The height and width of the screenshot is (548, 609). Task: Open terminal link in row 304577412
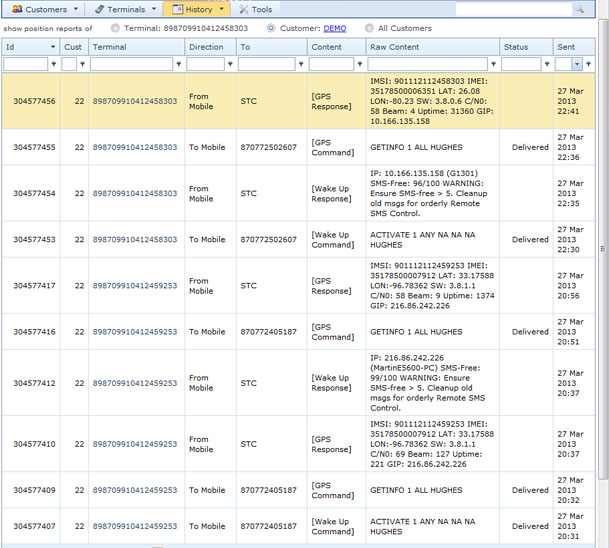[x=135, y=383]
